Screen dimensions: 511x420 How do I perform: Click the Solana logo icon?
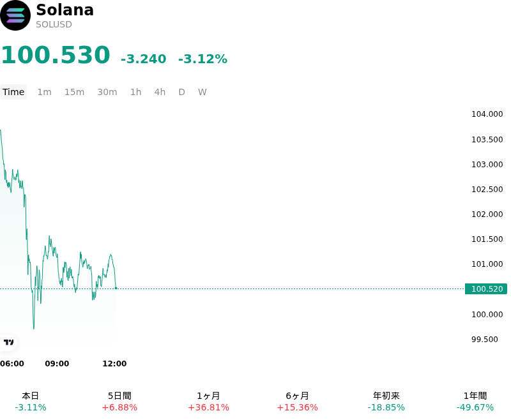(x=15, y=15)
